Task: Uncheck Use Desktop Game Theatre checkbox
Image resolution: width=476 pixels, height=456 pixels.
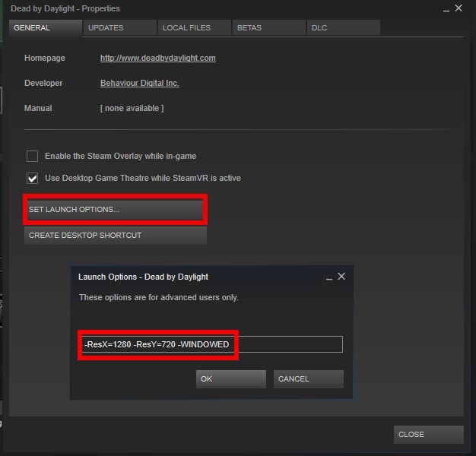Action: pyautogui.click(x=32, y=178)
